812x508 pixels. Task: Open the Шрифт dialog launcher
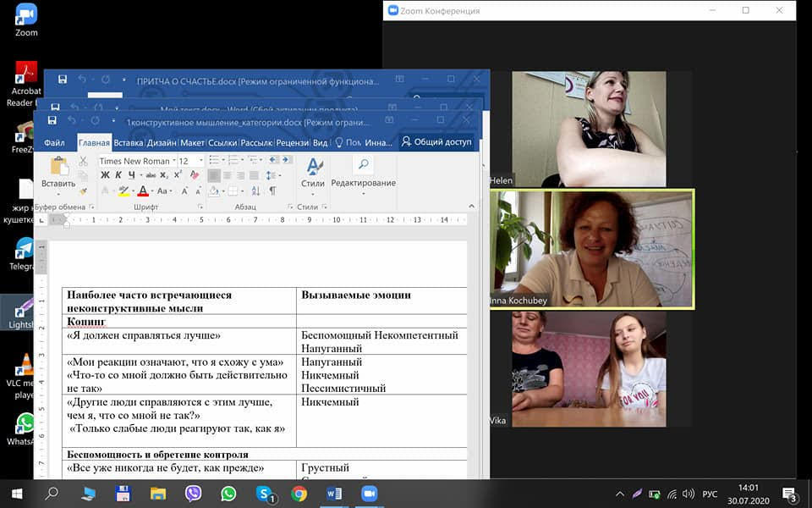(x=200, y=207)
